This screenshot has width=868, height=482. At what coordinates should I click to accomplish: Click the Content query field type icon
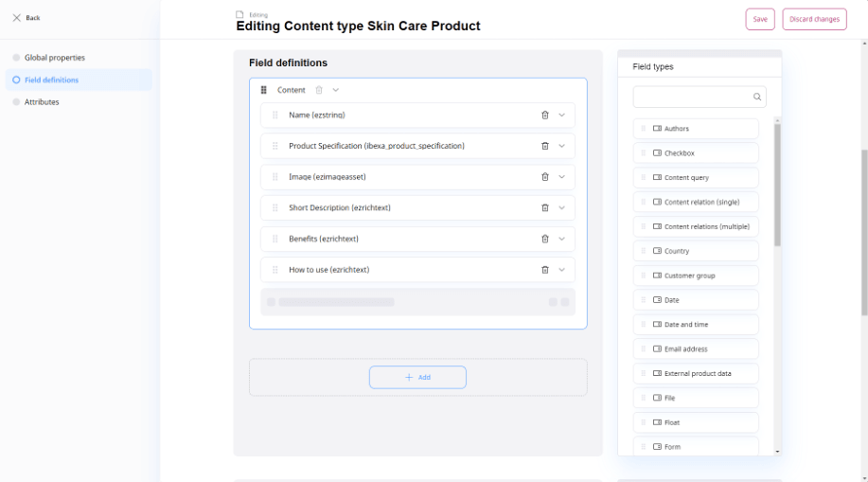tap(657, 177)
